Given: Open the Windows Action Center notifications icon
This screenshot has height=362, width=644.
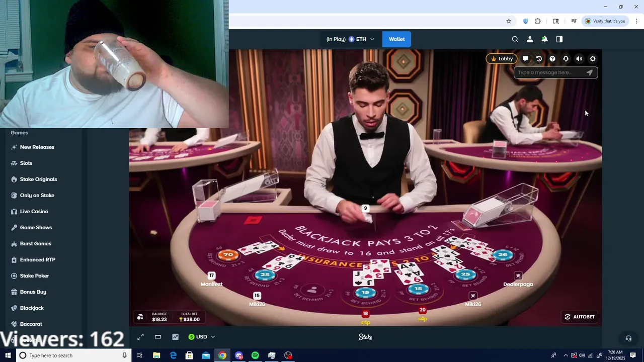Looking at the screenshot, I should tap(633, 355).
